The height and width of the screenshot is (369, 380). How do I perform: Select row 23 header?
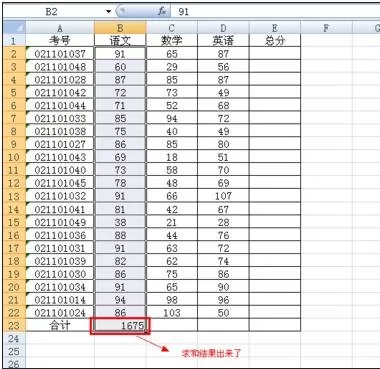click(x=14, y=325)
